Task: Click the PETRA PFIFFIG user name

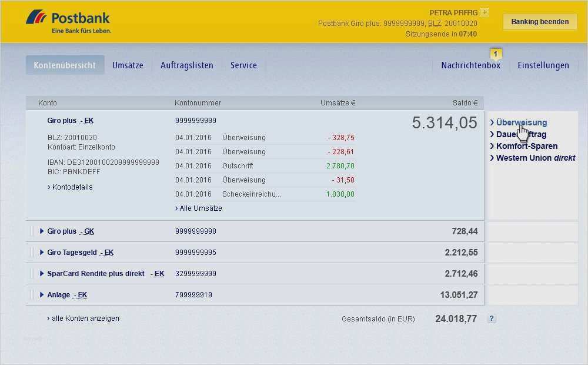Action: (x=453, y=13)
